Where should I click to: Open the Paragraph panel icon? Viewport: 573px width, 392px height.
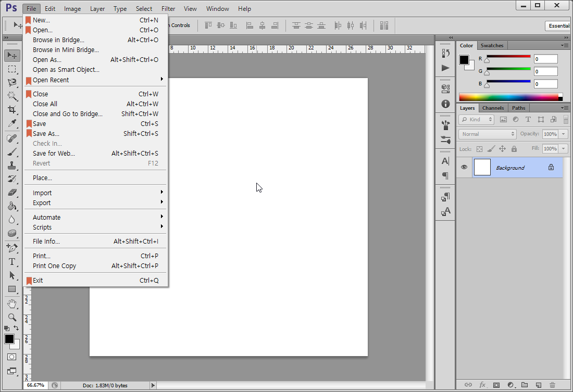point(445,176)
